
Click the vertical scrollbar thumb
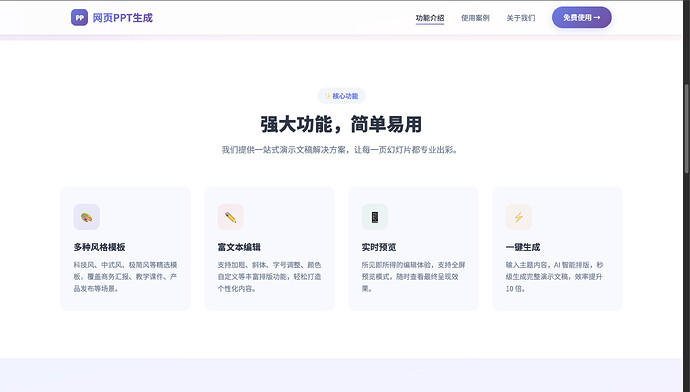[686, 128]
